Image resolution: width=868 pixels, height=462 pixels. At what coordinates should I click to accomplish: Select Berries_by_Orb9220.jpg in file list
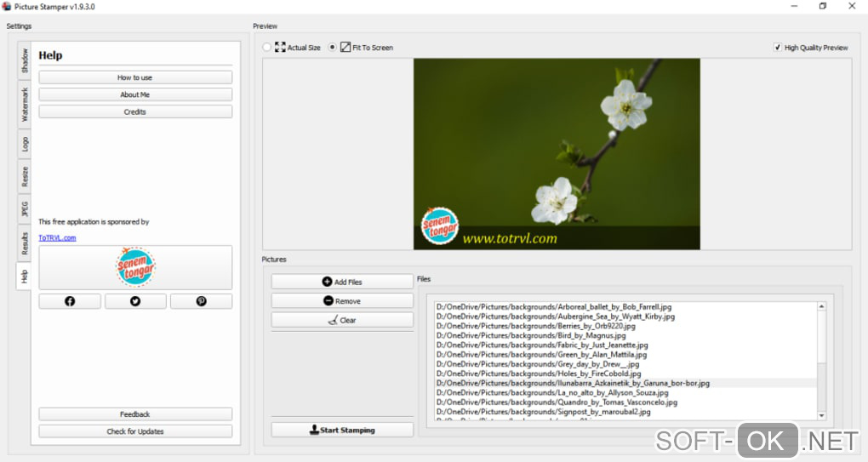(x=625, y=326)
